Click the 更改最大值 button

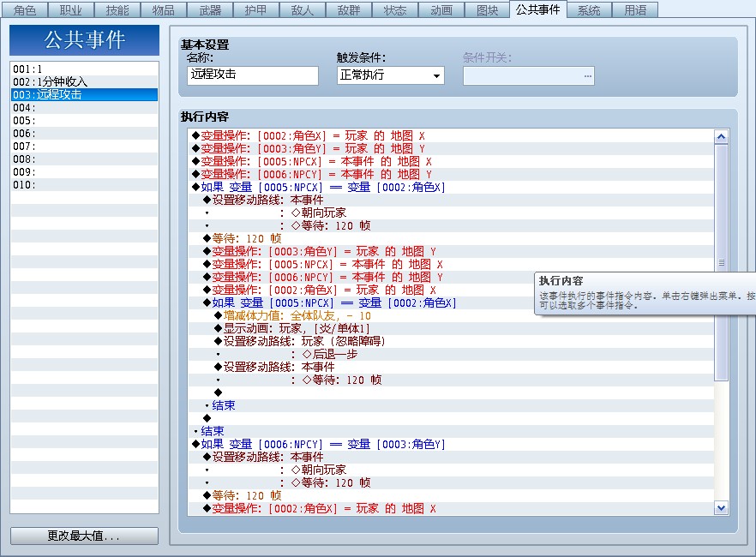pyautogui.click(x=84, y=536)
